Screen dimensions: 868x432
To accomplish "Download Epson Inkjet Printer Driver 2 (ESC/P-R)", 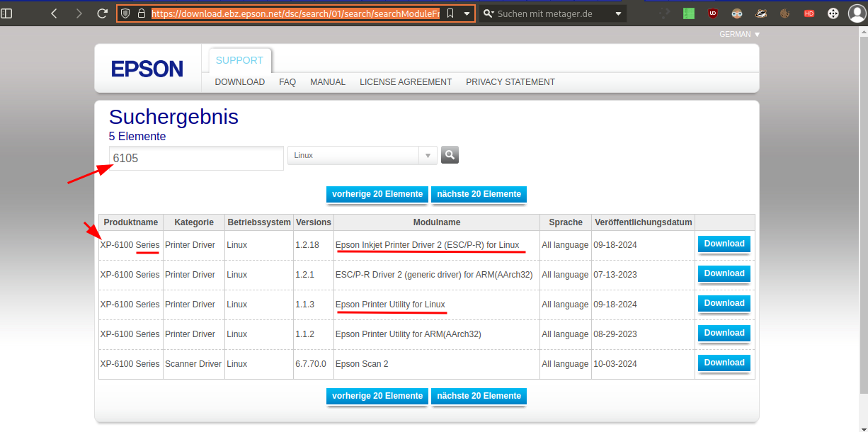I will 724,244.
